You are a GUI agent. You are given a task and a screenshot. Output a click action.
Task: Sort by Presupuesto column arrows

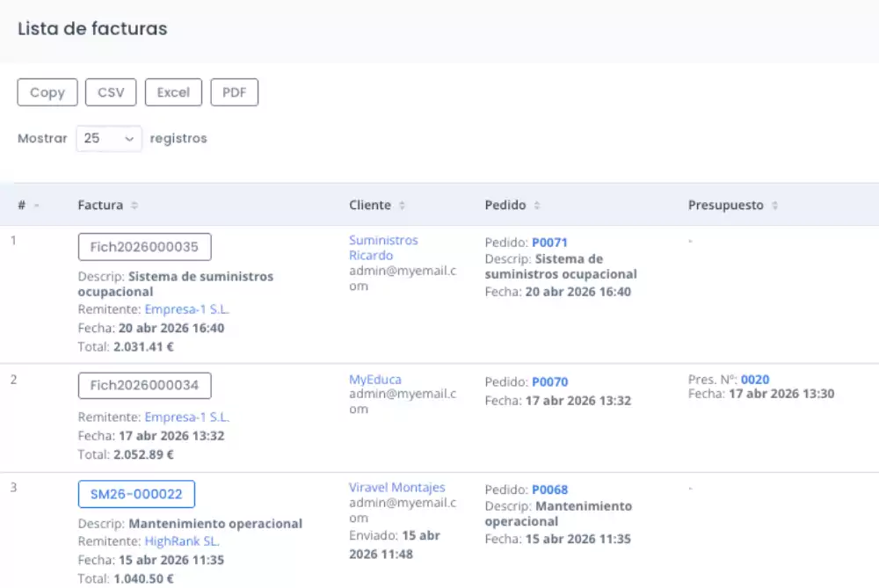point(774,206)
